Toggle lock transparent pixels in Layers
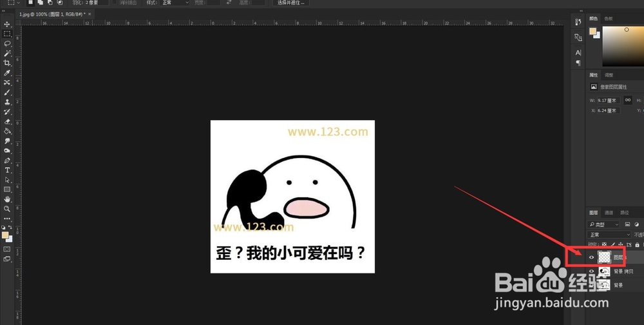 click(x=604, y=245)
